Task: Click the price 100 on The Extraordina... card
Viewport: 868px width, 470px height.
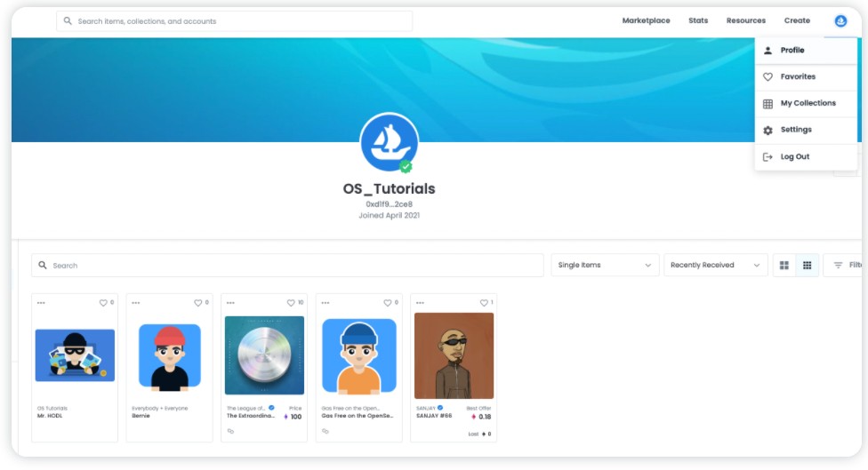Action: click(x=296, y=417)
